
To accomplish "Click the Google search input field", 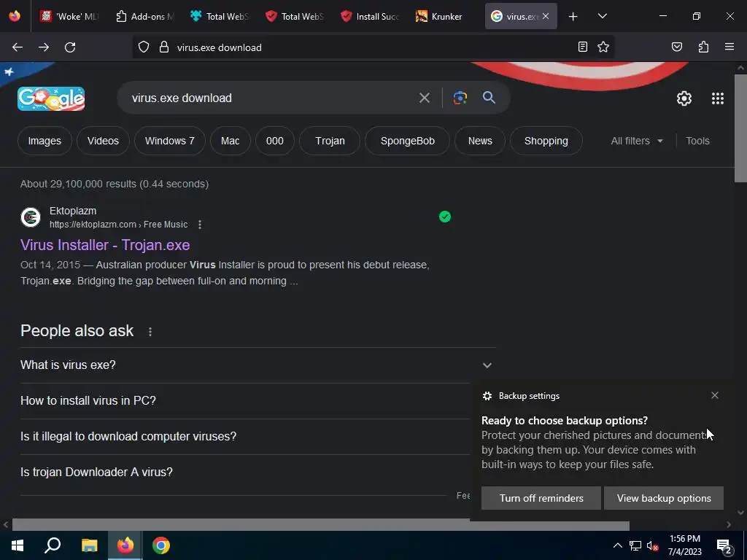I will pos(271,98).
